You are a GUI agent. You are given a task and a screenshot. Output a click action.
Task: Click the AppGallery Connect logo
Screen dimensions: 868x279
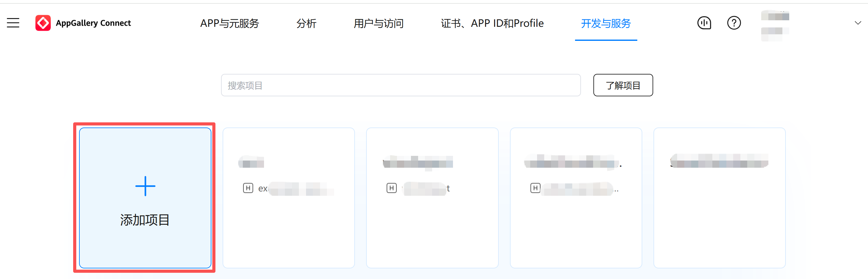point(43,23)
